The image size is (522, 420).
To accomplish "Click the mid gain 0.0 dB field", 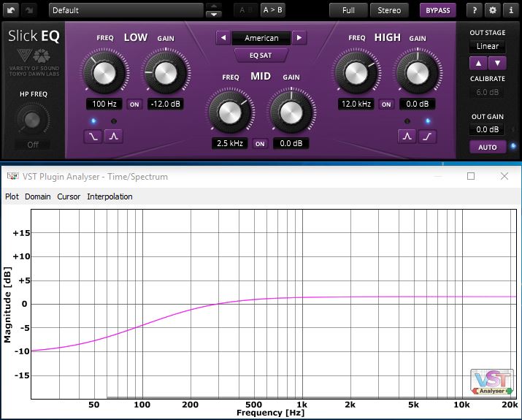I will pos(291,144).
